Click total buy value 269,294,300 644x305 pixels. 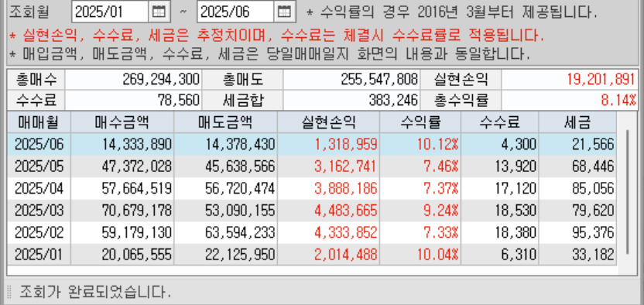coord(161,79)
